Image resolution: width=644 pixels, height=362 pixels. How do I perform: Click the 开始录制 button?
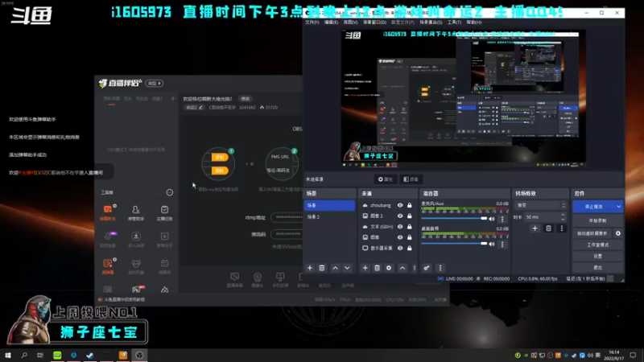[x=597, y=220]
